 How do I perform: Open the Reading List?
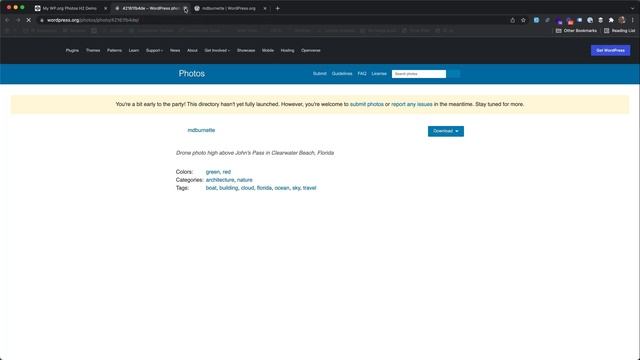point(620,31)
